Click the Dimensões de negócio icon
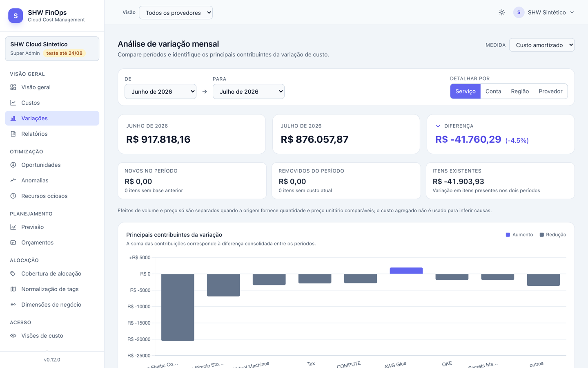Viewport: 588px width, 368px height. (x=13, y=305)
